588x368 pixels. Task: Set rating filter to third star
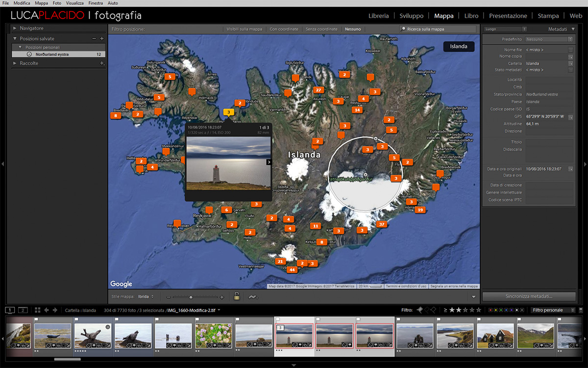pos(465,310)
